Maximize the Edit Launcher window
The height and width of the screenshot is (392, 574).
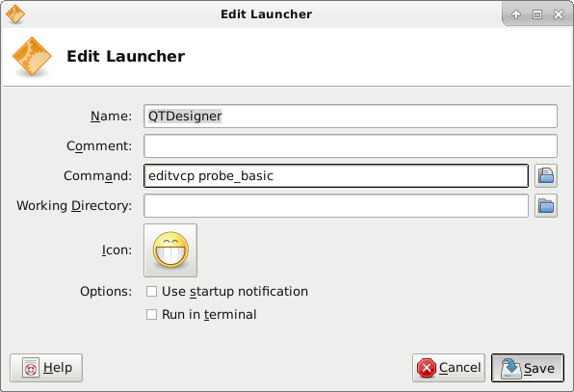[537, 14]
